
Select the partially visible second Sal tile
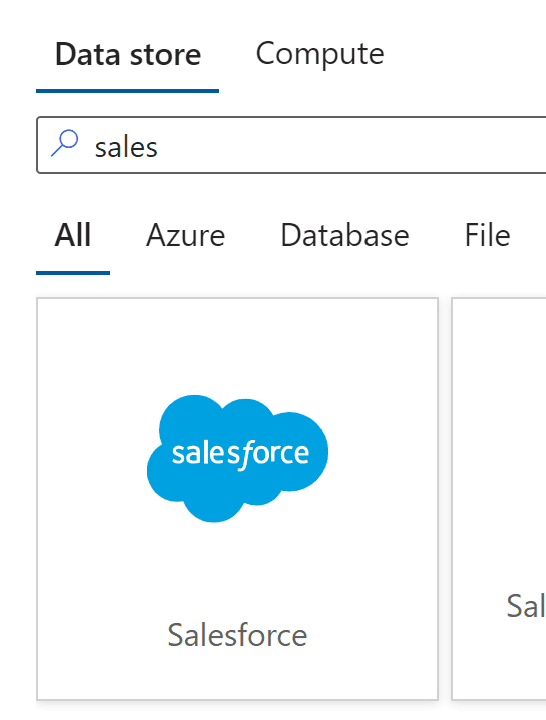pos(499,499)
